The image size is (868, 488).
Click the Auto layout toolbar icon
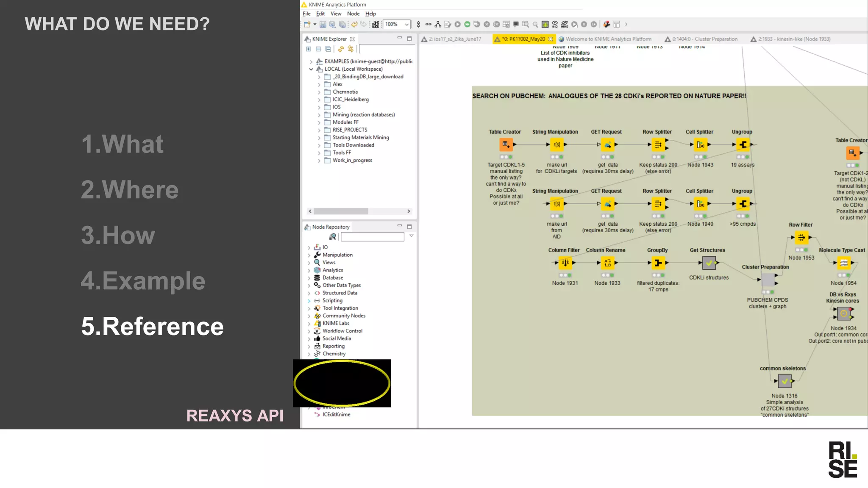(438, 25)
